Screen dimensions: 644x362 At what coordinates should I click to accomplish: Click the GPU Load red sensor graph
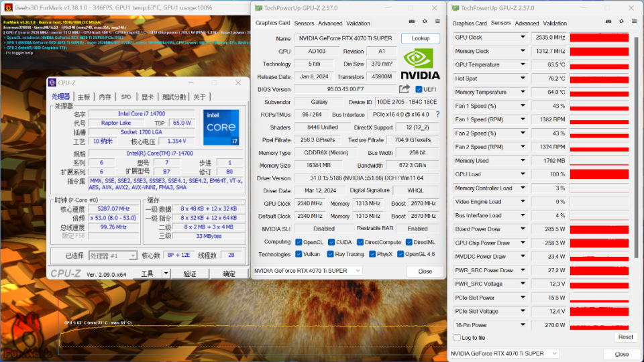(598, 174)
